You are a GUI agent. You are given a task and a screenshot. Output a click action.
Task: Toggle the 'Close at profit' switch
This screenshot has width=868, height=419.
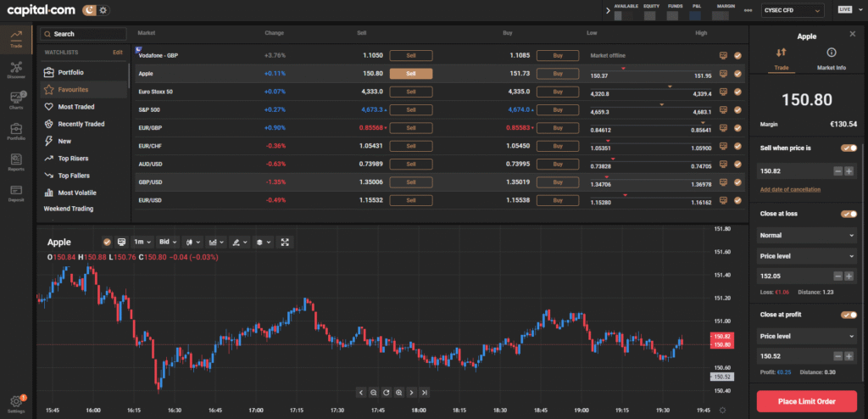click(849, 315)
